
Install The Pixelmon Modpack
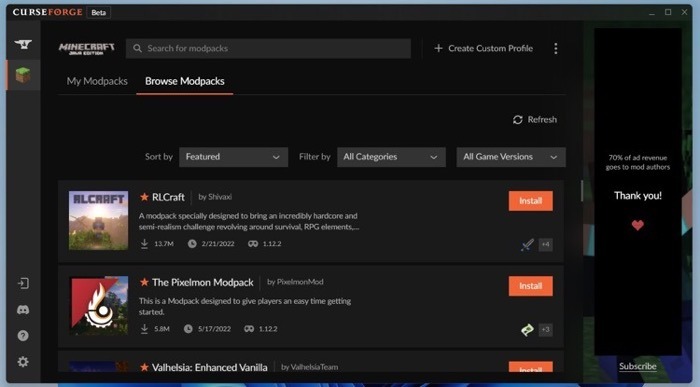coord(530,286)
